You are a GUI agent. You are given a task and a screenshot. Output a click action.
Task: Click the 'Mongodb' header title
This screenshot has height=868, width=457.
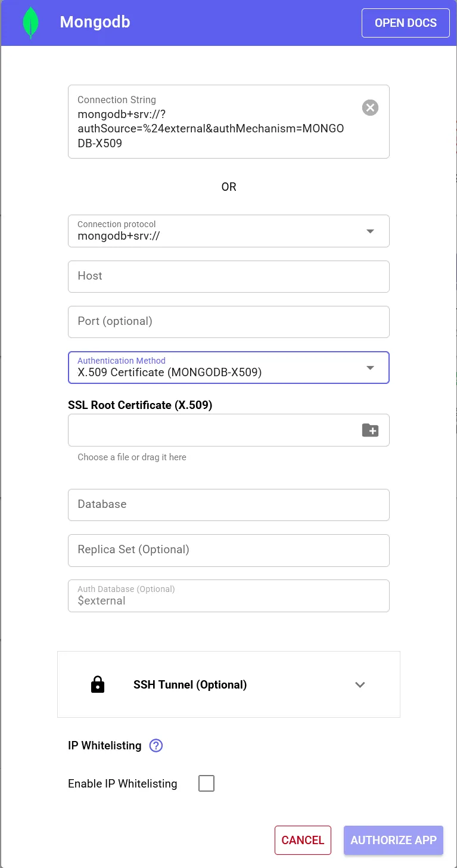pos(95,23)
